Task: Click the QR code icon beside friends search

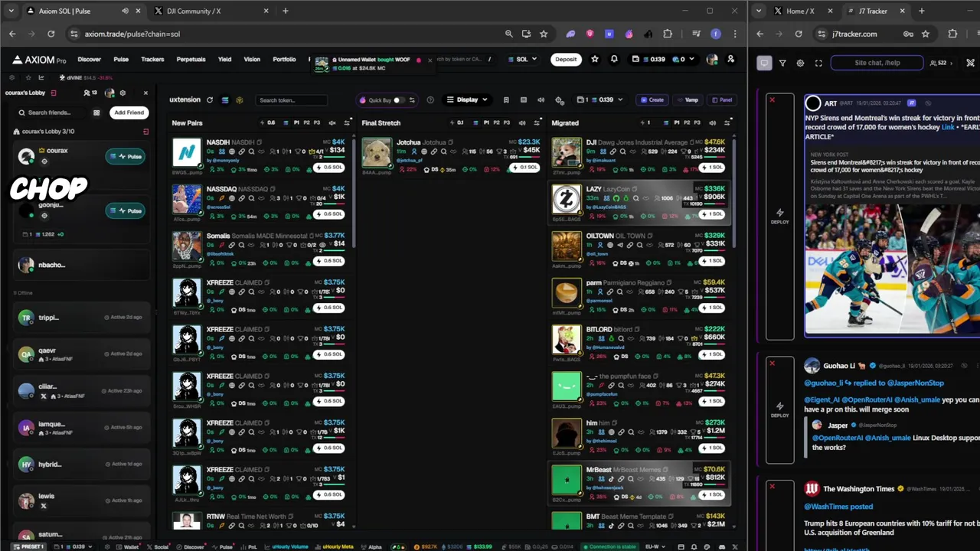Action: click(96, 112)
